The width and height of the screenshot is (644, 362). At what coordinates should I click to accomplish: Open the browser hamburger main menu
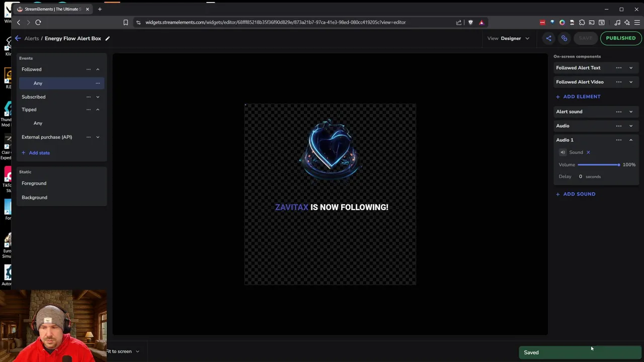[637, 22]
